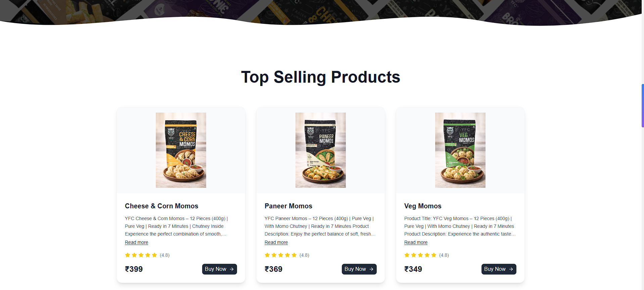Click Buy Now for Veg Momos
The height and width of the screenshot is (290, 644).
499,269
